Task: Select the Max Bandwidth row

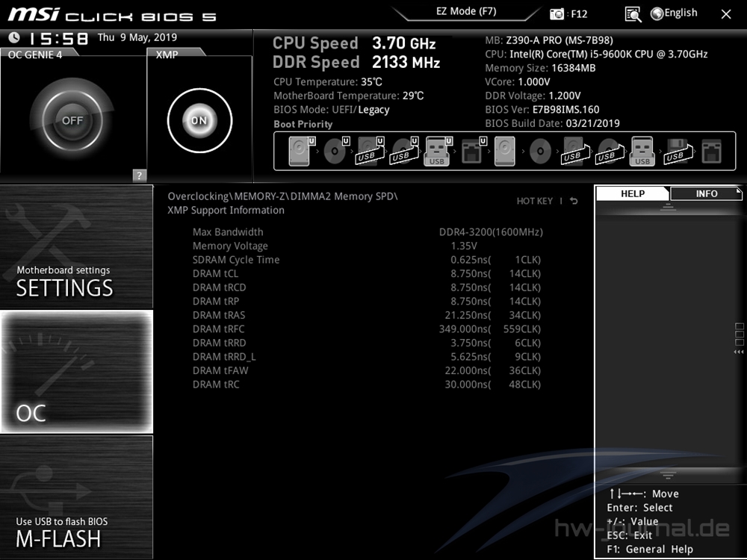Action: tap(367, 232)
